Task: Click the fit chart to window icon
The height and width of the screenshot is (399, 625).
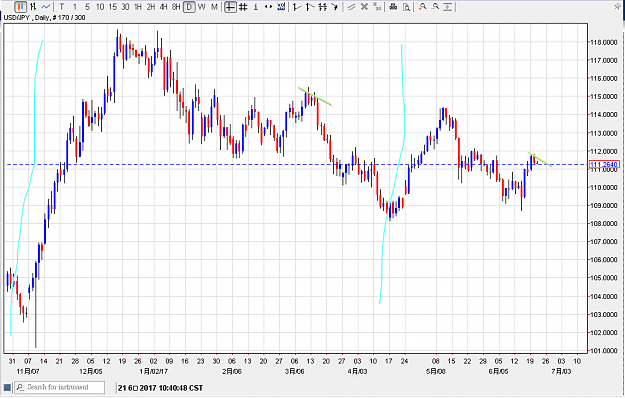Action: [x=448, y=7]
